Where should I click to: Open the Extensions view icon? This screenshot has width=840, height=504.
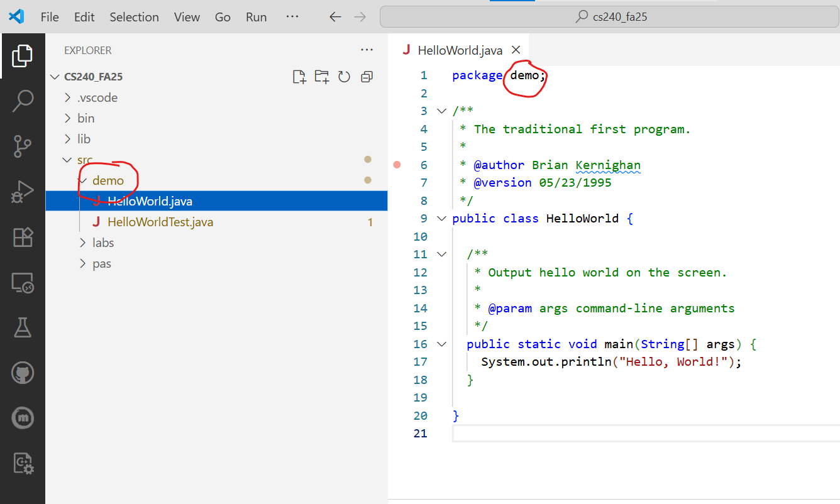tap(23, 237)
